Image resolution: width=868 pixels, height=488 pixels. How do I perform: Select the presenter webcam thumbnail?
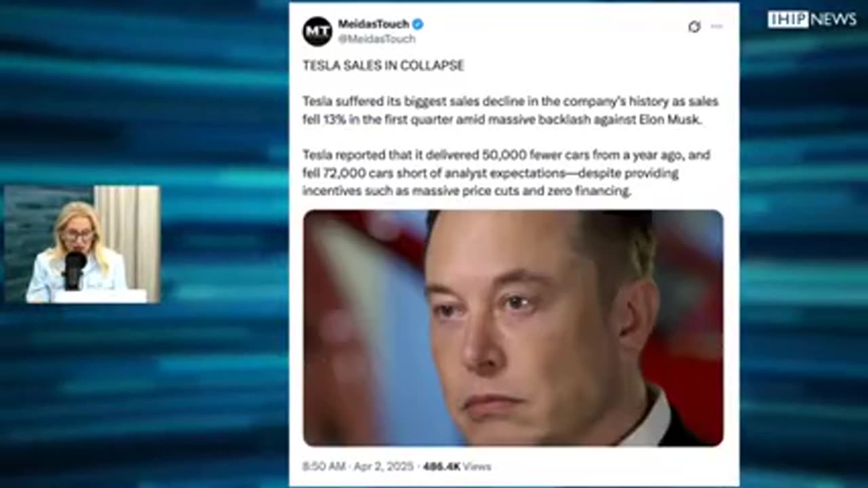[x=82, y=244]
